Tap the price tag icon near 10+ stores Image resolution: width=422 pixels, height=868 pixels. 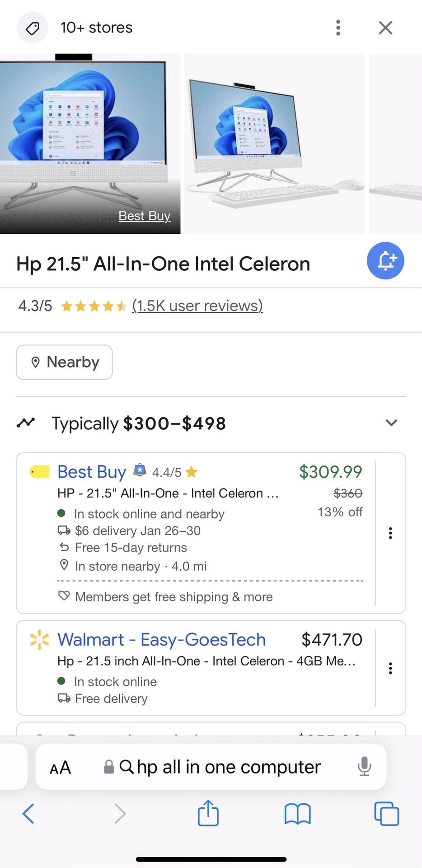coord(32,27)
